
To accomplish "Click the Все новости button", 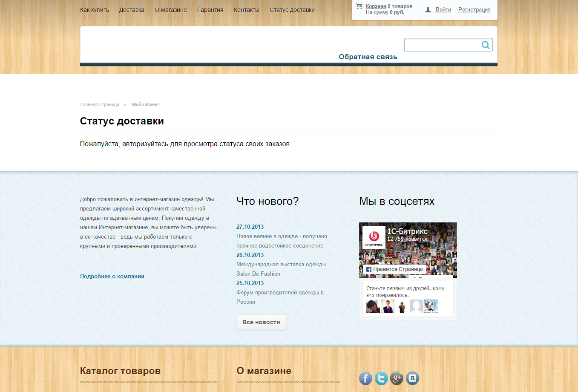I will click(x=261, y=322).
